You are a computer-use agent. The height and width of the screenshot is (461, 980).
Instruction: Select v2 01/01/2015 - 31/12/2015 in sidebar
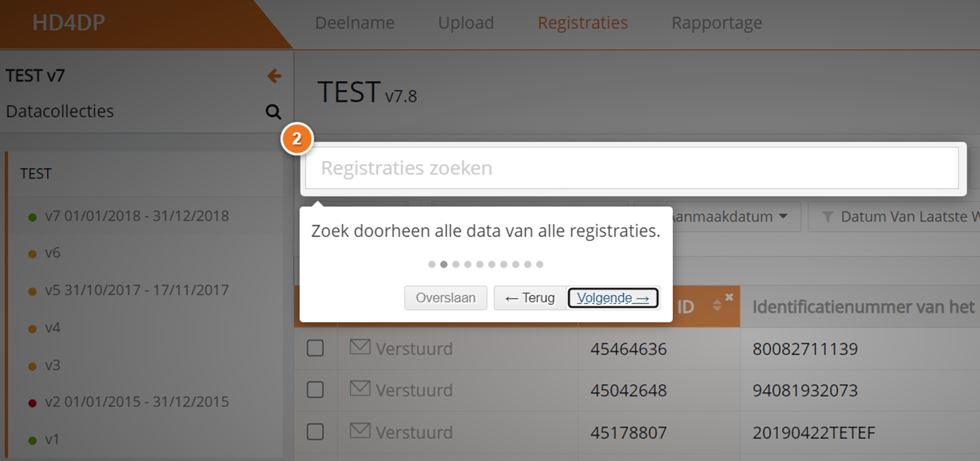pos(136,402)
